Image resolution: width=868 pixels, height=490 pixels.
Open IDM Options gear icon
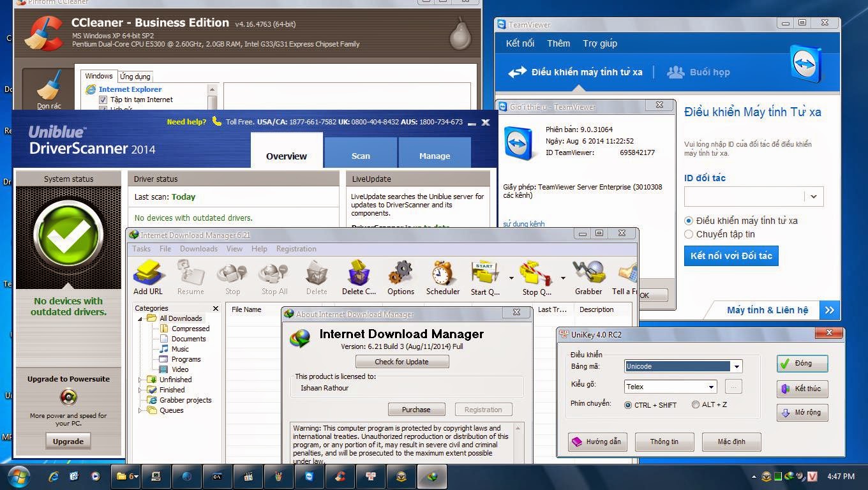(400, 274)
